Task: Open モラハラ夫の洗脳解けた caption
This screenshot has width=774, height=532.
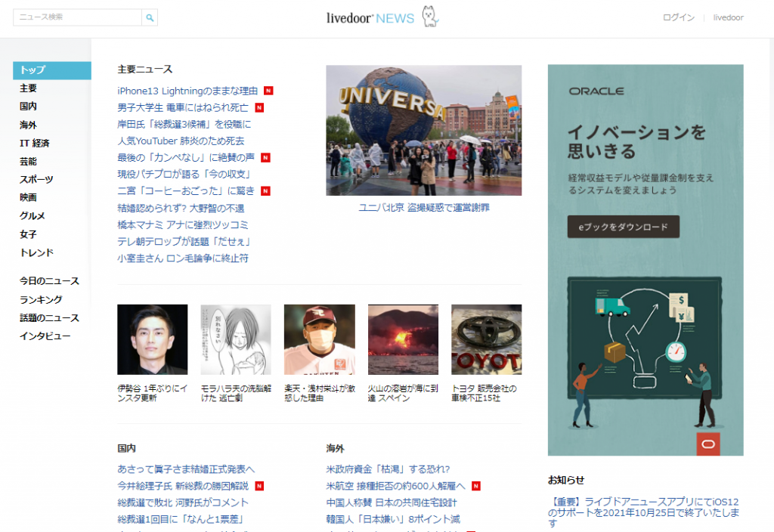Action: click(x=236, y=393)
